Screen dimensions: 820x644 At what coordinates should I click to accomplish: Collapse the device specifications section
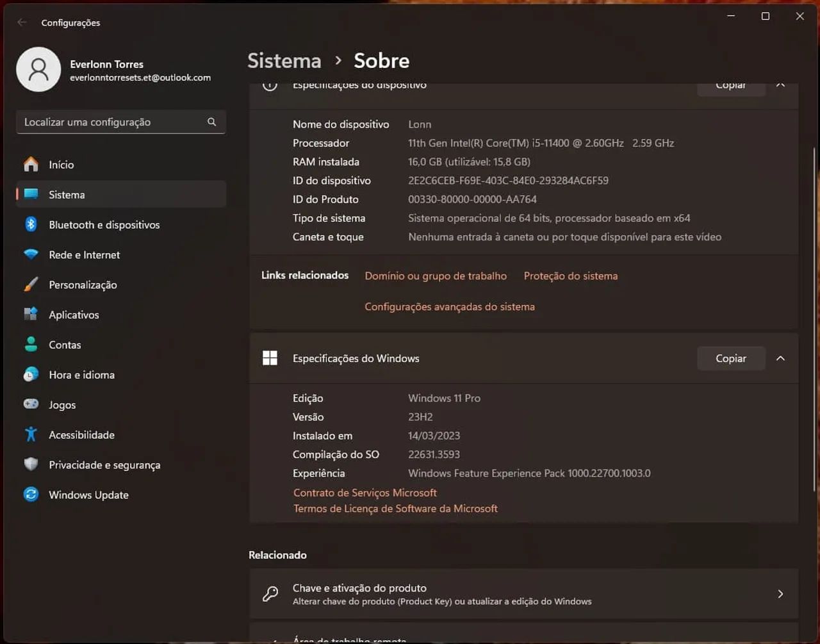pyautogui.click(x=780, y=86)
